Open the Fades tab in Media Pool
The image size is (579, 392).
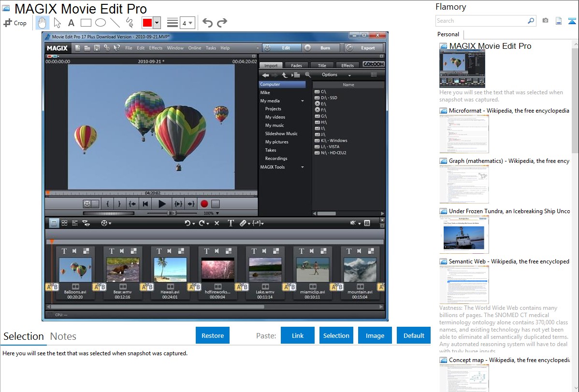click(x=296, y=65)
